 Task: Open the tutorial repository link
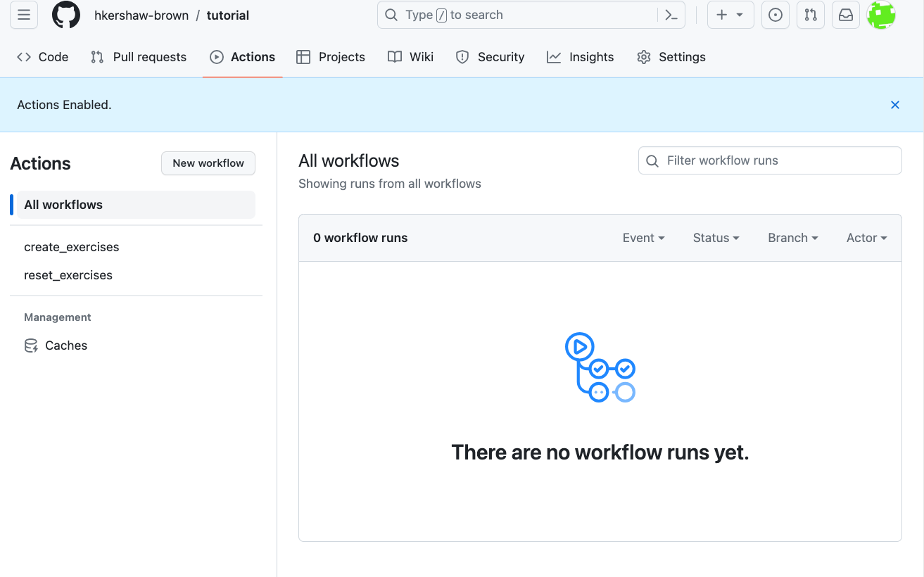click(x=228, y=15)
